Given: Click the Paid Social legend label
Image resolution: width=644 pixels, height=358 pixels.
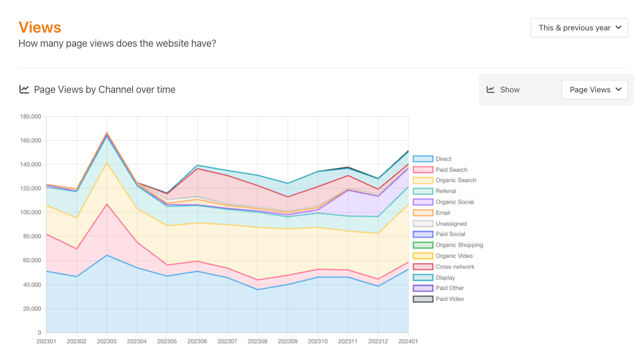Looking at the screenshot, I should tap(450, 234).
